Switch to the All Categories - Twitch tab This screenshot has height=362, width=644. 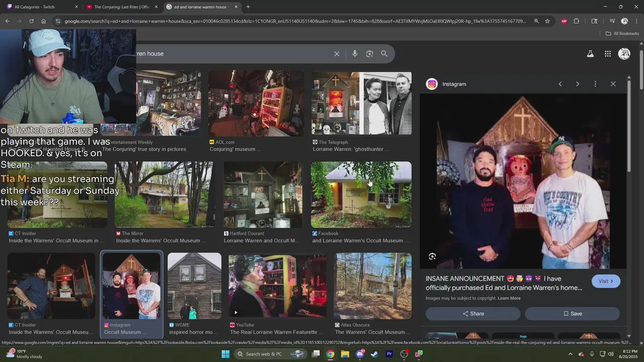coord(35,7)
